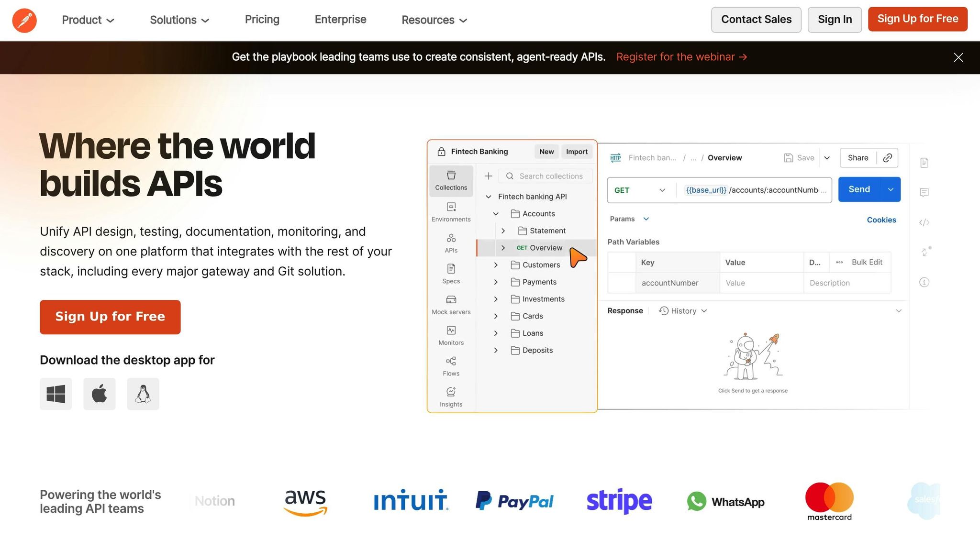The width and height of the screenshot is (980, 551).
Task: Download the Linux desktop app
Action: click(x=143, y=394)
